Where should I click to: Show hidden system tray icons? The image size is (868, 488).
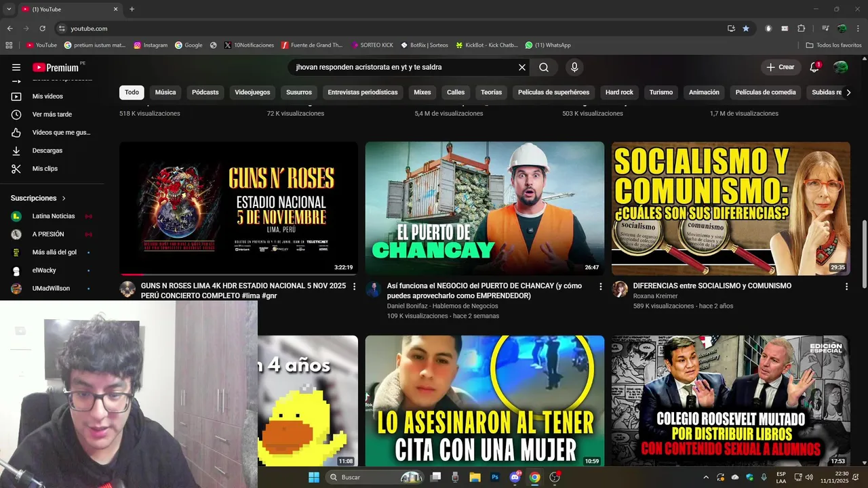click(x=706, y=477)
